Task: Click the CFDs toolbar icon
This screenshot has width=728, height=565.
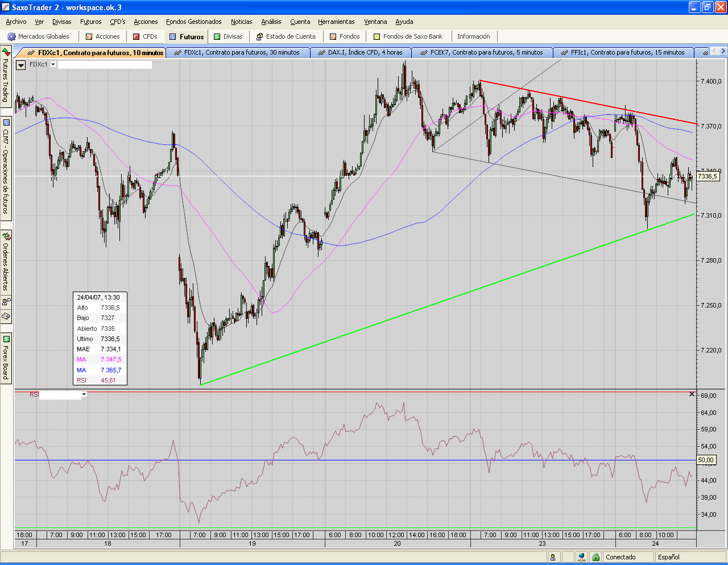Action: 136,36
